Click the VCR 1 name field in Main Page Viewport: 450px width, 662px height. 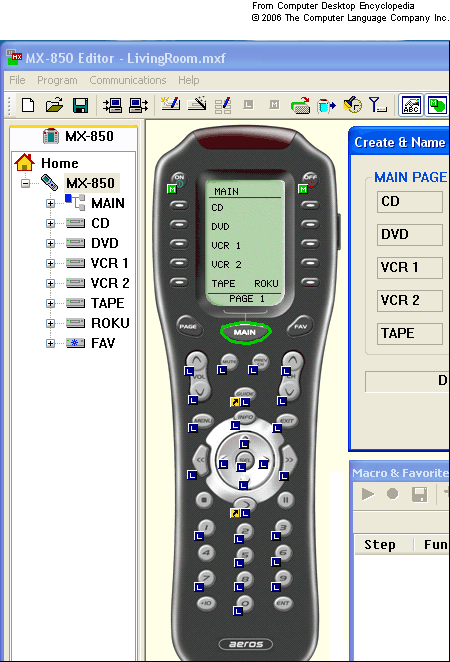pos(409,267)
